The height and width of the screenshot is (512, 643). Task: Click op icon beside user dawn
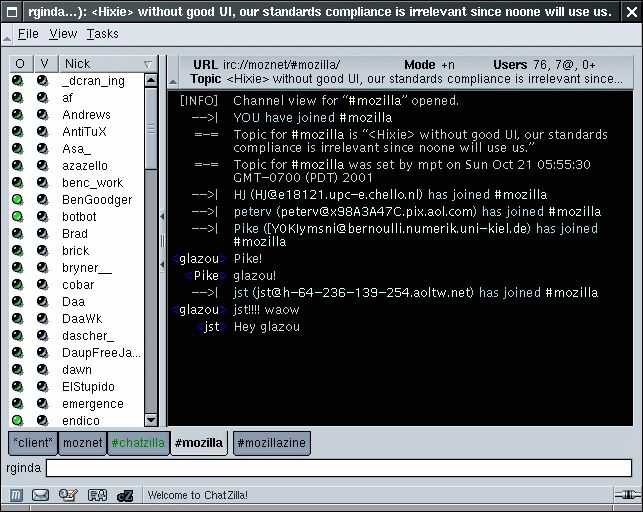click(x=18, y=369)
